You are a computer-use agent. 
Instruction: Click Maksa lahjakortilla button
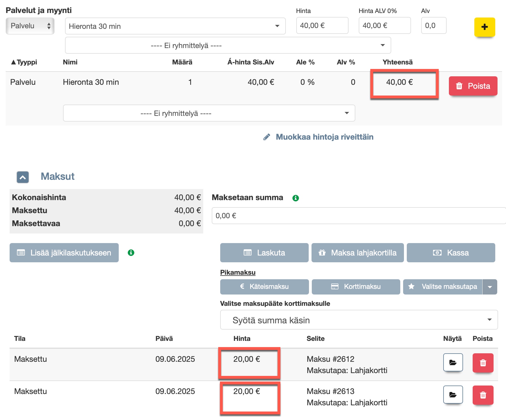coord(358,253)
